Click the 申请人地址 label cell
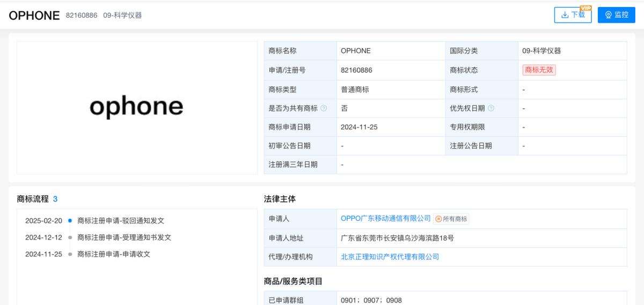This screenshot has height=305, width=644. point(301,238)
